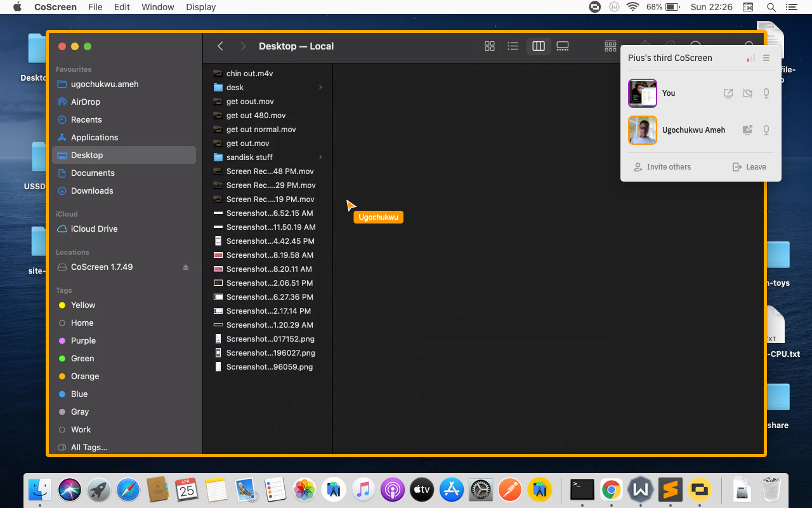The height and width of the screenshot is (508, 812).
Task: Open the Edit menu
Action: (122, 7)
